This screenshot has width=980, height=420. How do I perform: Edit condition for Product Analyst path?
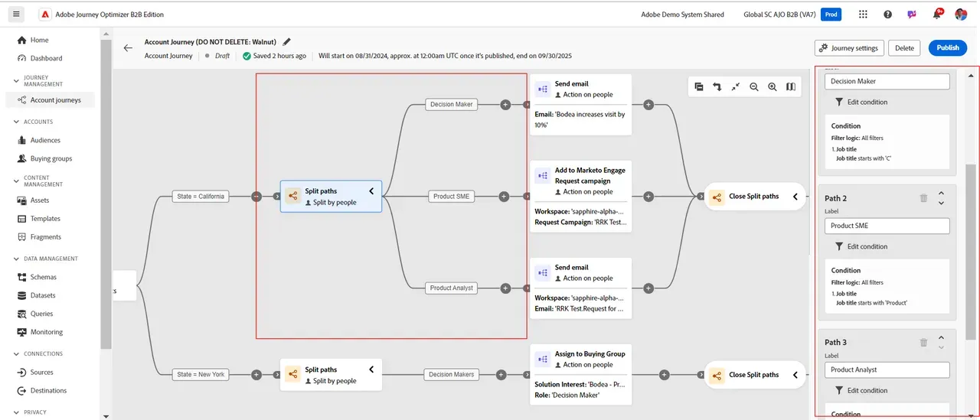pyautogui.click(x=861, y=390)
